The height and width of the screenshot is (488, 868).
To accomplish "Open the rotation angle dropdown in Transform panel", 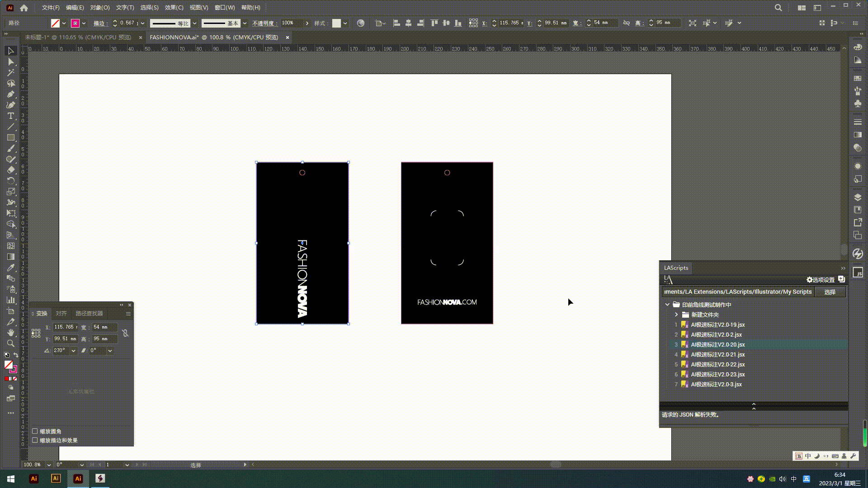I will click(x=73, y=351).
